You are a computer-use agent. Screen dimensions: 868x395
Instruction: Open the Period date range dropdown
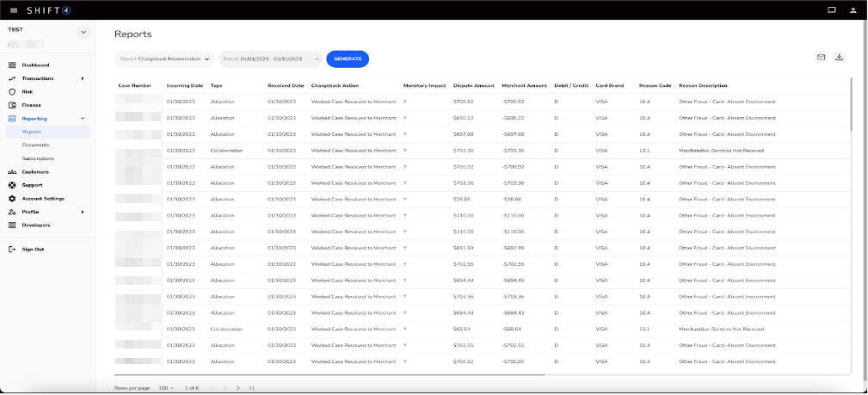(270, 59)
